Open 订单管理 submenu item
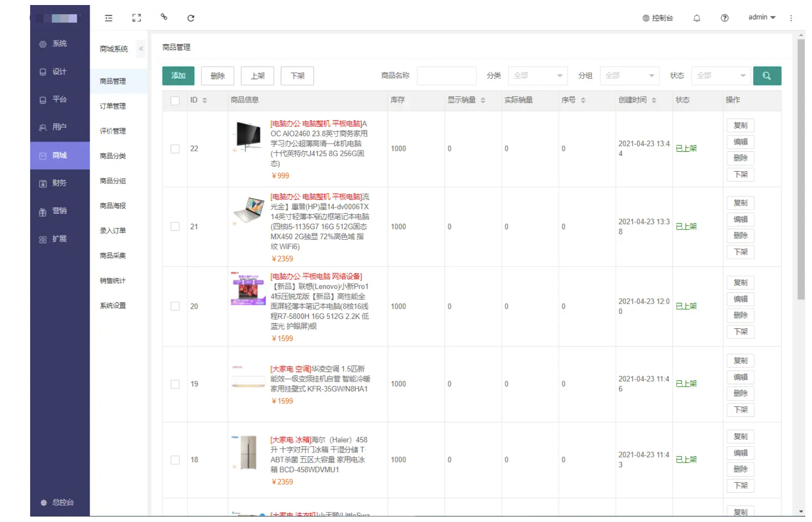Image resolution: width=812 pixels, height=522 pixels. (118, 106)
